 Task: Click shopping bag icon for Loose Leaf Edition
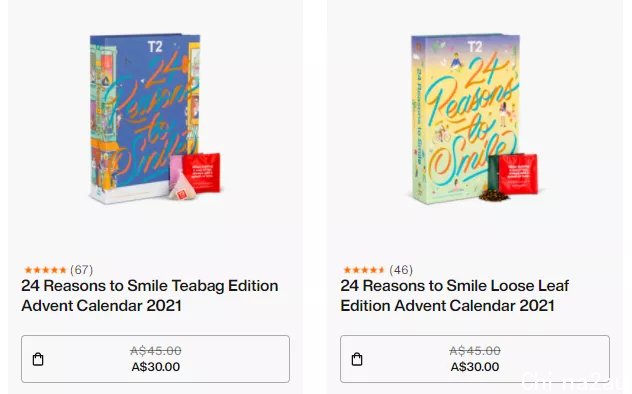click(357, 359)
